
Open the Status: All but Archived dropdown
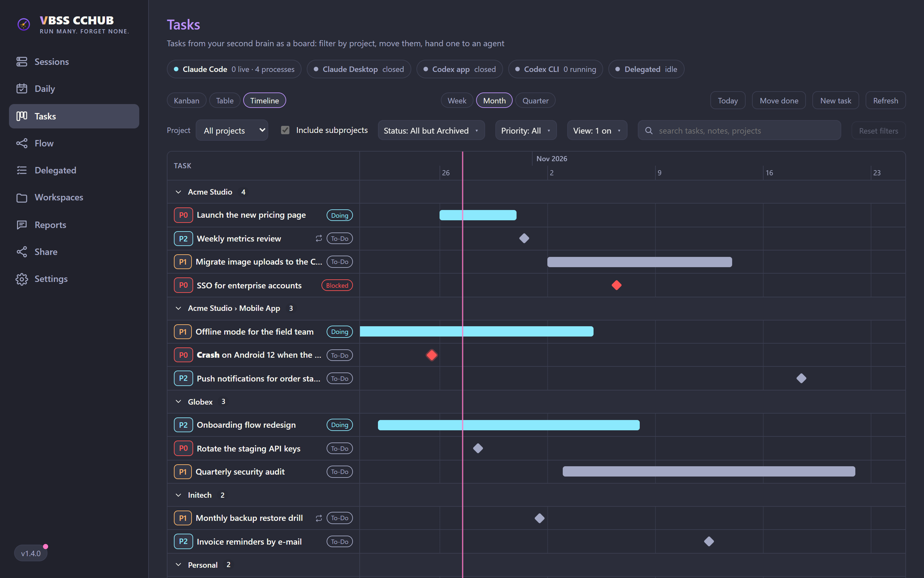click(431, 130)
